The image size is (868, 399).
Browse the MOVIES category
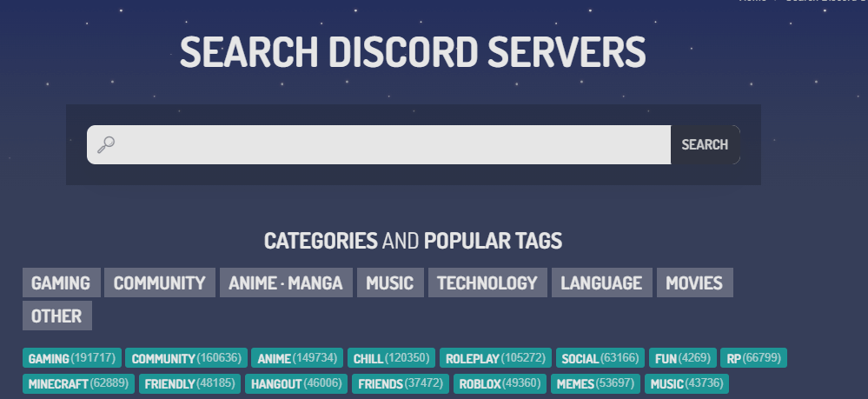pos(694,283)
